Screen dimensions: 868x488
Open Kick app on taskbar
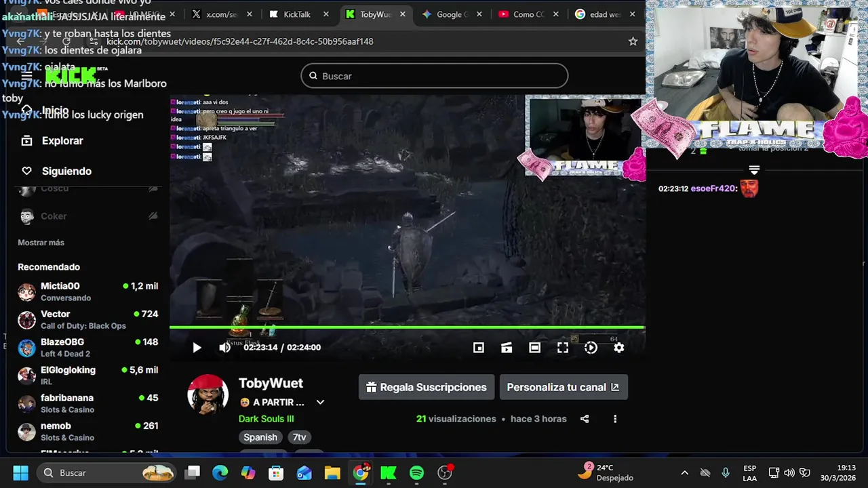[389, 472]
